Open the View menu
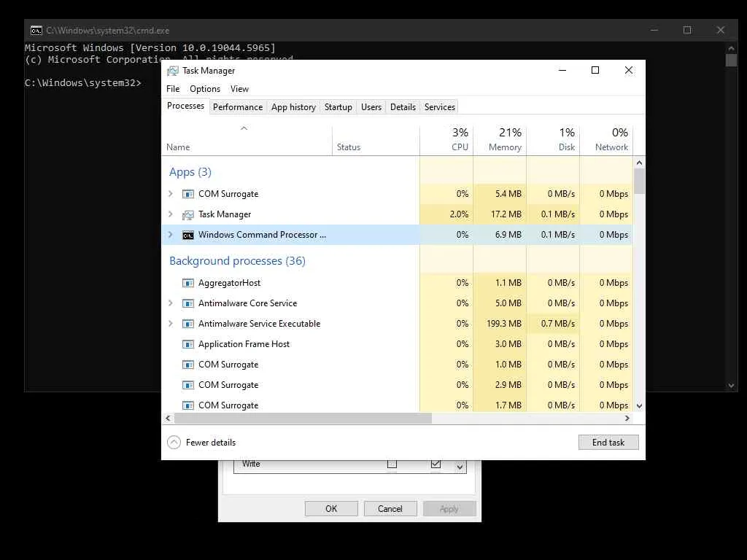This screenshot has width=747, height=560. tap(239, 89)
